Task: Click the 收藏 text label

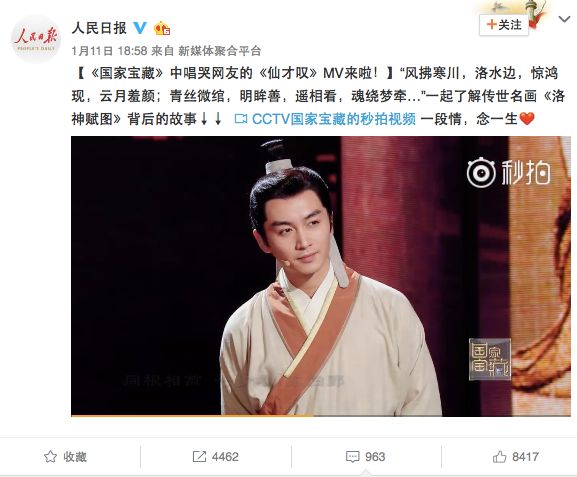Action: pos(75,457)
